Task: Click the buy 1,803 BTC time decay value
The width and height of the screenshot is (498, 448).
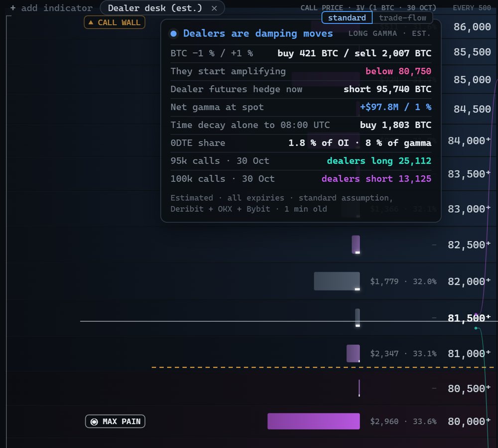Action: pos(395,125)
